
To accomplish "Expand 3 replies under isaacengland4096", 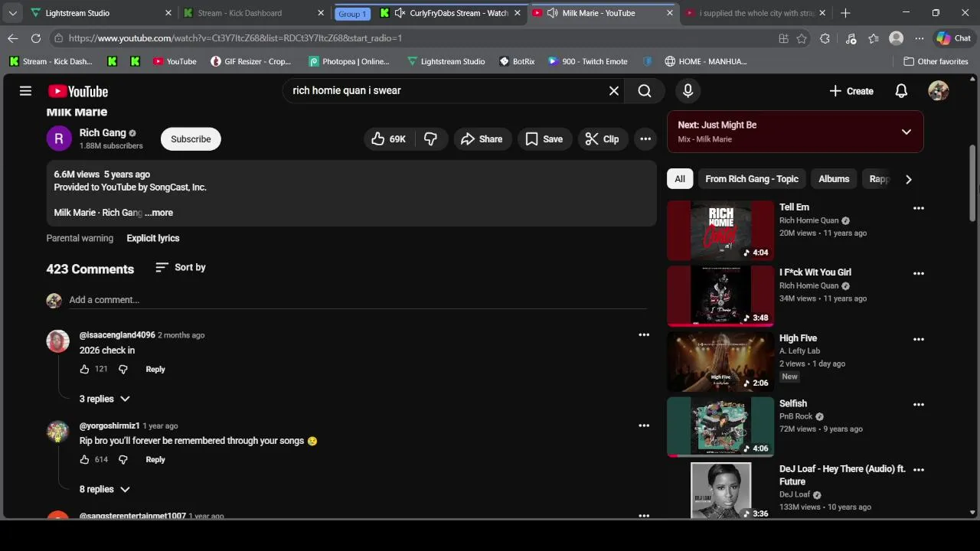I will [105, 399].
